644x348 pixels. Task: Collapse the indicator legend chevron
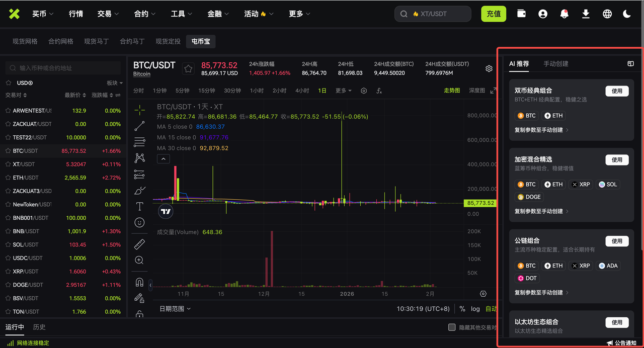click(164, 159)
